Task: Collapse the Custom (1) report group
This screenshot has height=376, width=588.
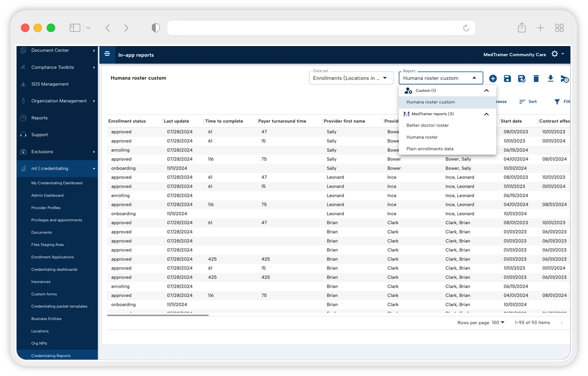Action: pyautogui.click(x=486, y=91)
